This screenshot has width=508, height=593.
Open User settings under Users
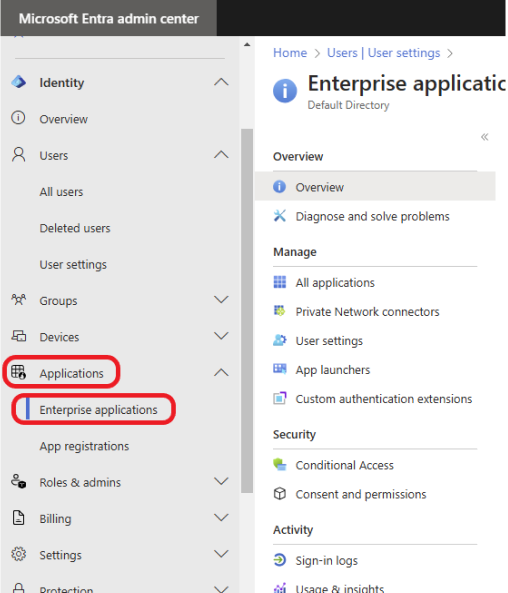(x=73, y=265)
